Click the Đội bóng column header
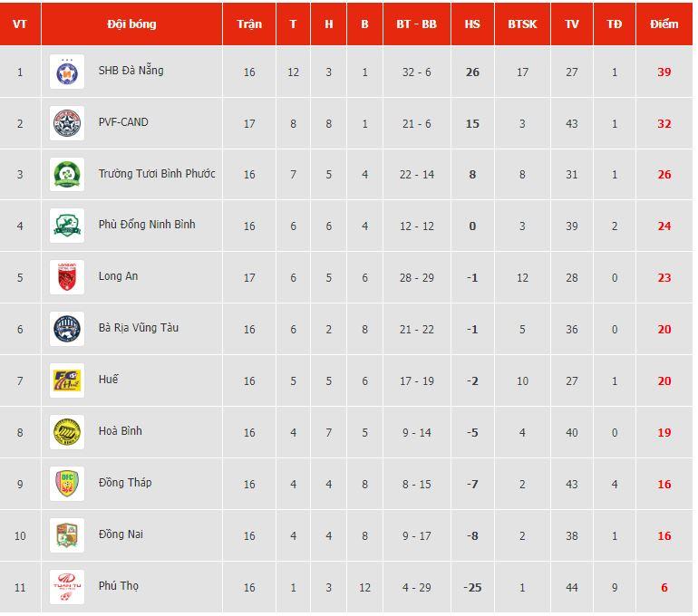Screen dimensions: 698x616 pos(131,24)
